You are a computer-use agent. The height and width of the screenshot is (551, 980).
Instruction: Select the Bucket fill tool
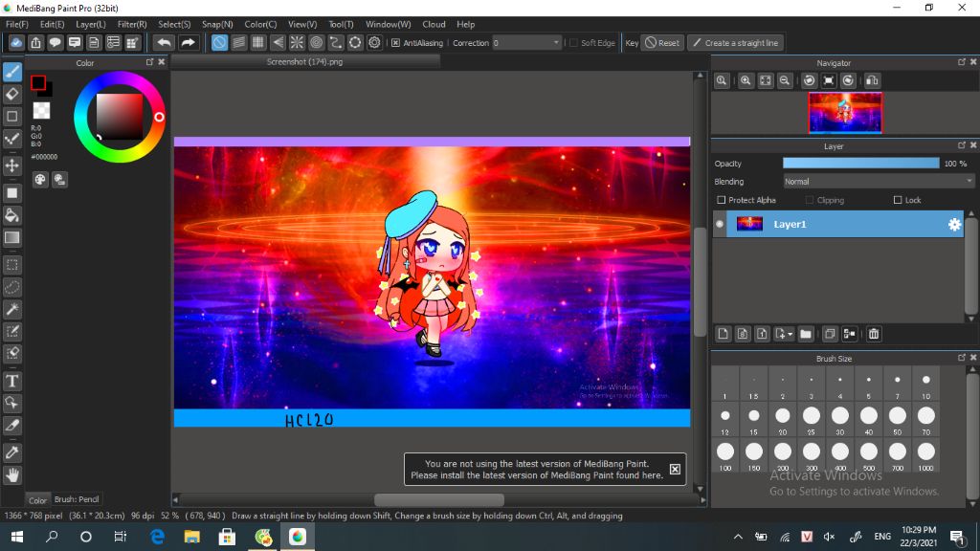tap(12, 215)
